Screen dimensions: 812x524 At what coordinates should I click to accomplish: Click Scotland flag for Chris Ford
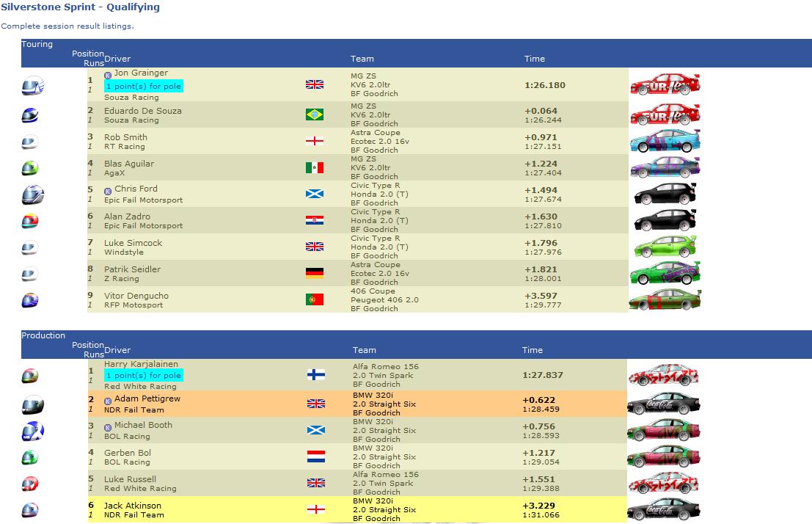(315, 194)
